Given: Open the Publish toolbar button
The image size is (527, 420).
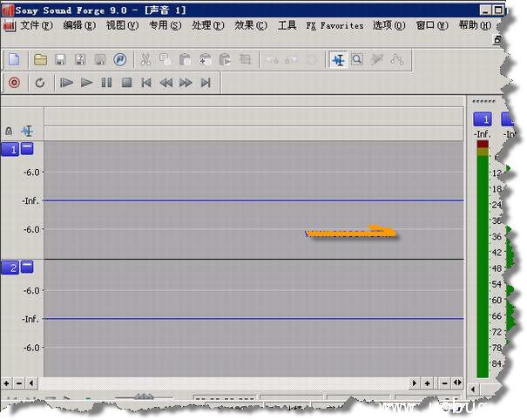Looking at the screenshot, I should 120,60.
